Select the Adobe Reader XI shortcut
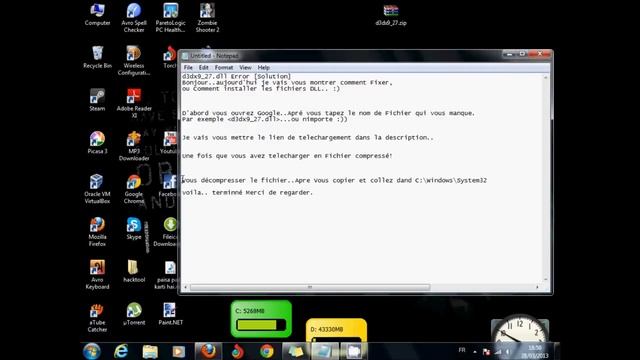This screenshot has height=360, width=640. tap(134, 104)
